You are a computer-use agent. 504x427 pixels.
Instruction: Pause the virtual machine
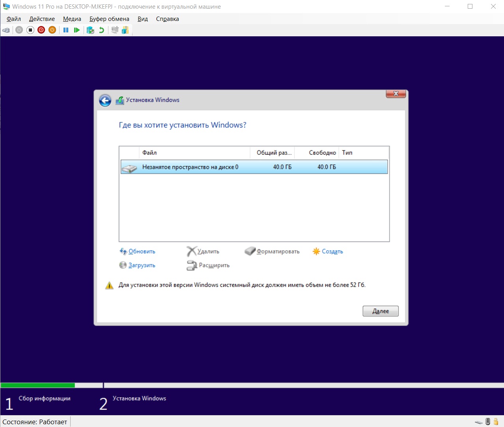point(66,30)
